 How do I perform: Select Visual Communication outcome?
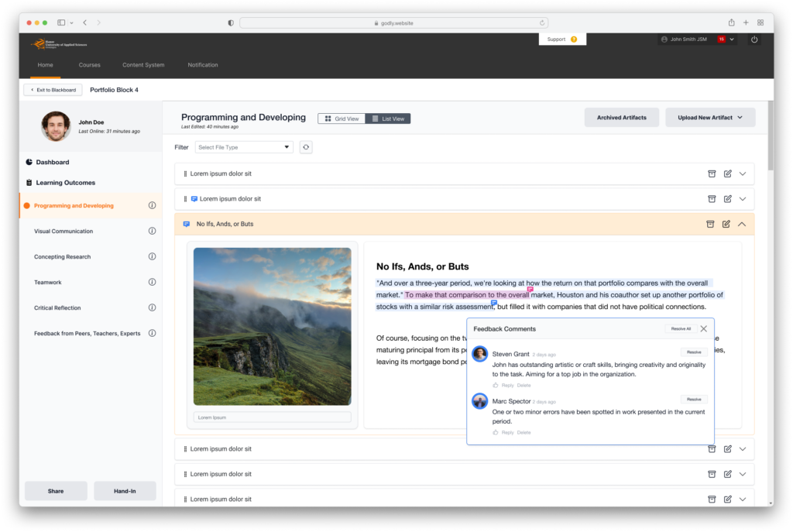[x=64, y=231]
